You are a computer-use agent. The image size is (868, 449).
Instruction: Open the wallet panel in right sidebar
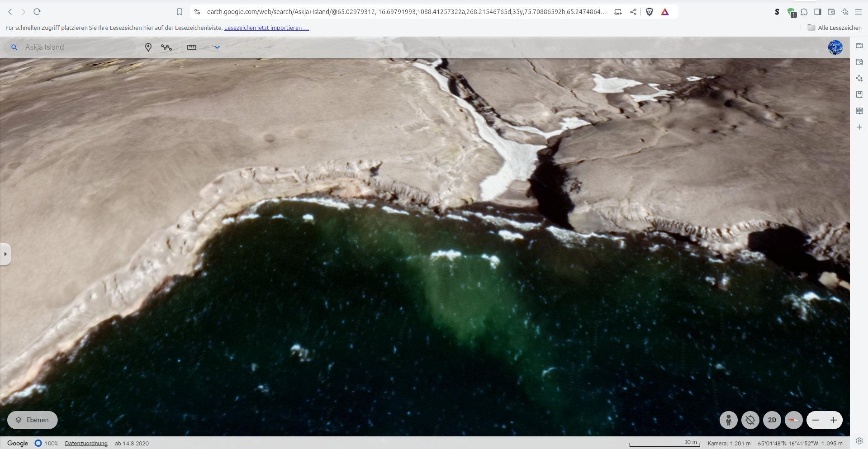coord(859,62)
